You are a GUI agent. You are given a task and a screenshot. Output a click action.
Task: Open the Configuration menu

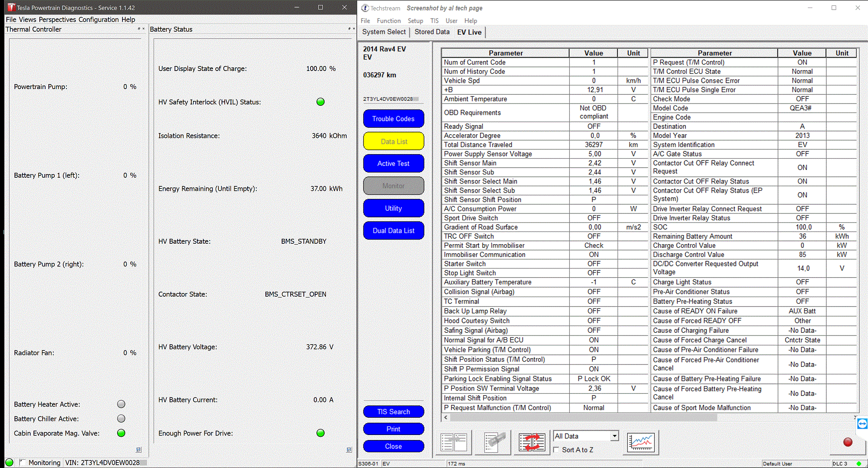[99, 19]
